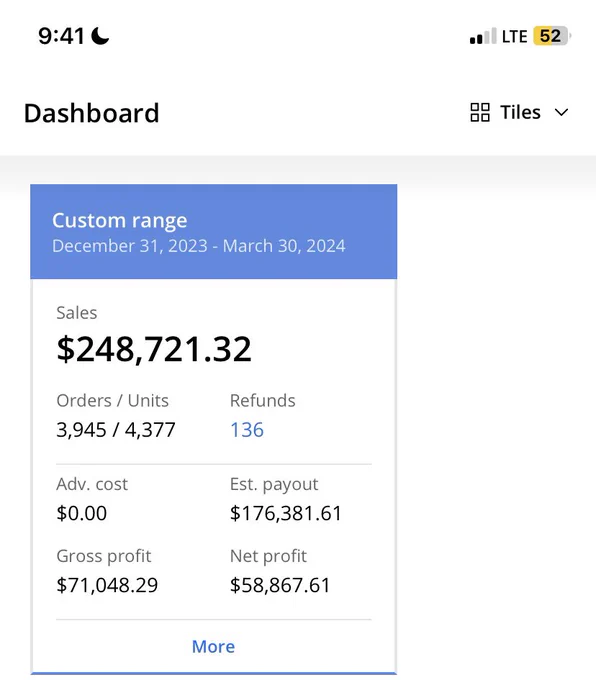Open the Tiles view selector label
Viewport: 596px width, 680px height.
[x=520, y=112]
